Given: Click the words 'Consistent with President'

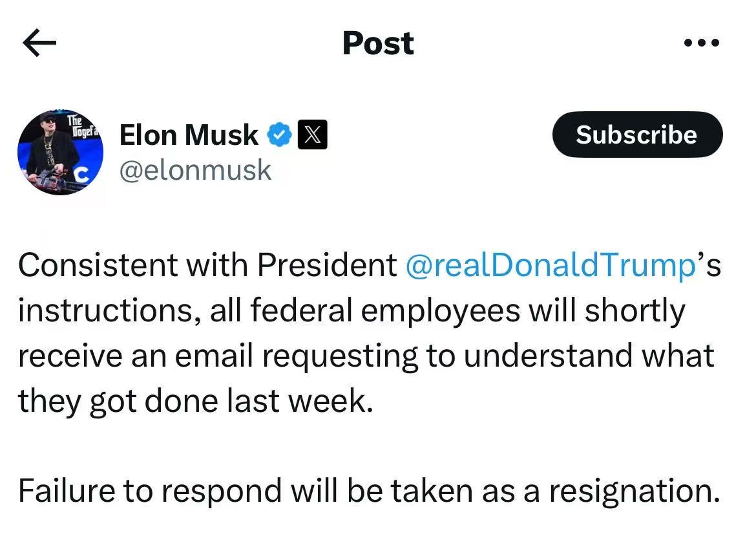Looking at the screenshot, I should pyautogui.click(x=207, y=265).
